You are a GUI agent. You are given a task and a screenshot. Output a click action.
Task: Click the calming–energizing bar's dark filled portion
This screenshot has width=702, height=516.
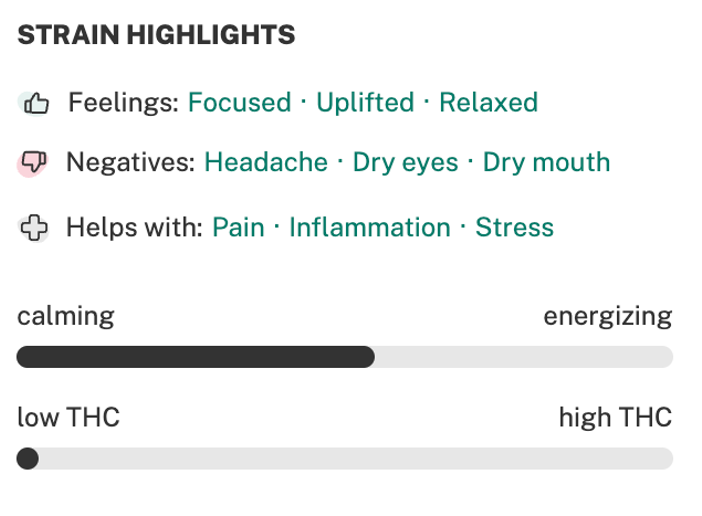coord(196,357)
